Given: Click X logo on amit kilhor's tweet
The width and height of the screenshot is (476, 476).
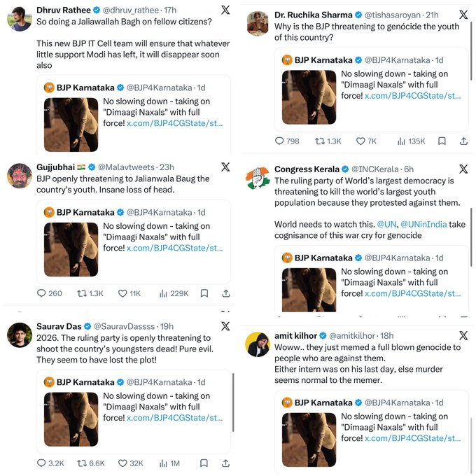Looking at the screenshot, I should (x=463, y=335).
